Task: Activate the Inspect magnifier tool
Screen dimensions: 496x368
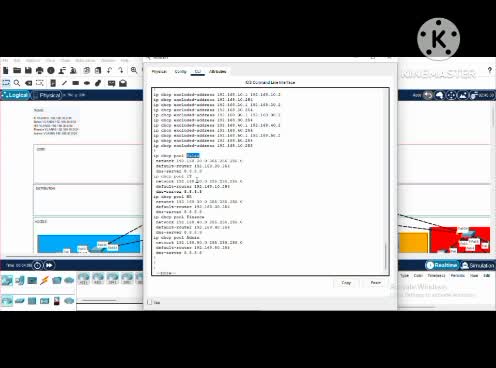Action: 17,83
